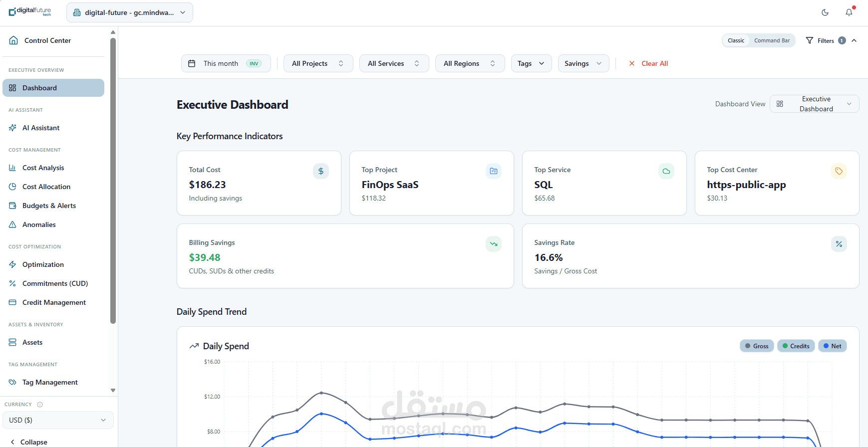Toggle dark mode moon icon

coord(825,12)
